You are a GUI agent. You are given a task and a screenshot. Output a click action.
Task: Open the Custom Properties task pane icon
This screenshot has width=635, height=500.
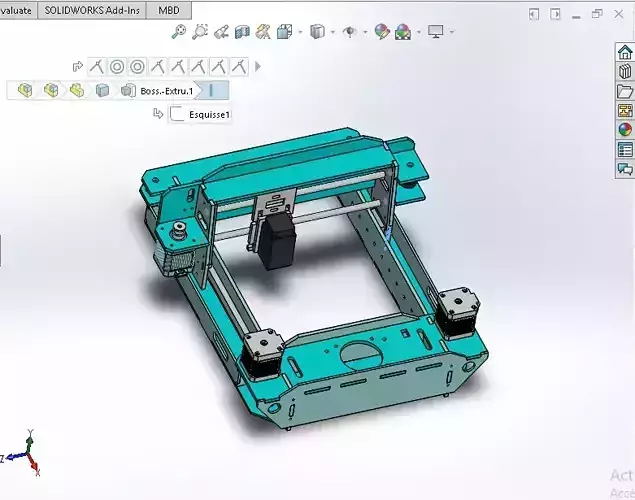[x=625, y=149]
